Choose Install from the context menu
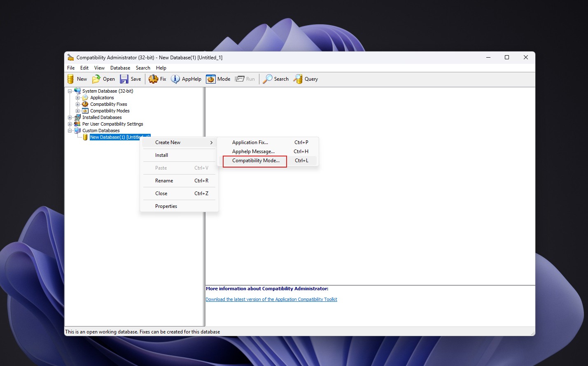Screen dimensions: 588x366 pyautogui.click(x=179, y=155)
